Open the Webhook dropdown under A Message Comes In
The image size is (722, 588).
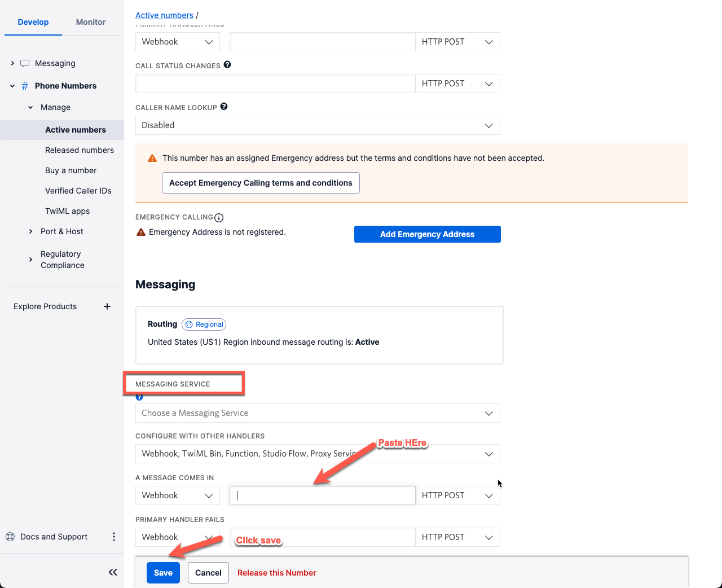(x=178, y=495)
